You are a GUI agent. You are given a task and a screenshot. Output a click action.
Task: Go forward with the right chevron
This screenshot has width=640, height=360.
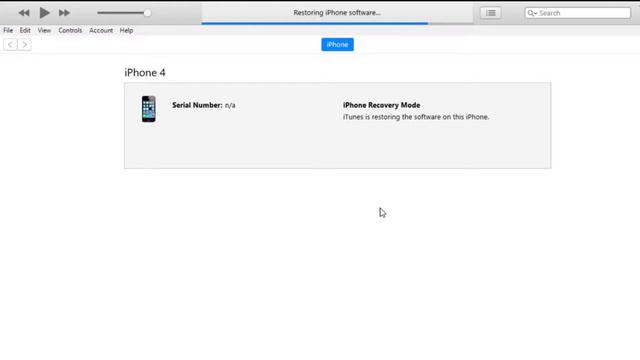(24, 44)
